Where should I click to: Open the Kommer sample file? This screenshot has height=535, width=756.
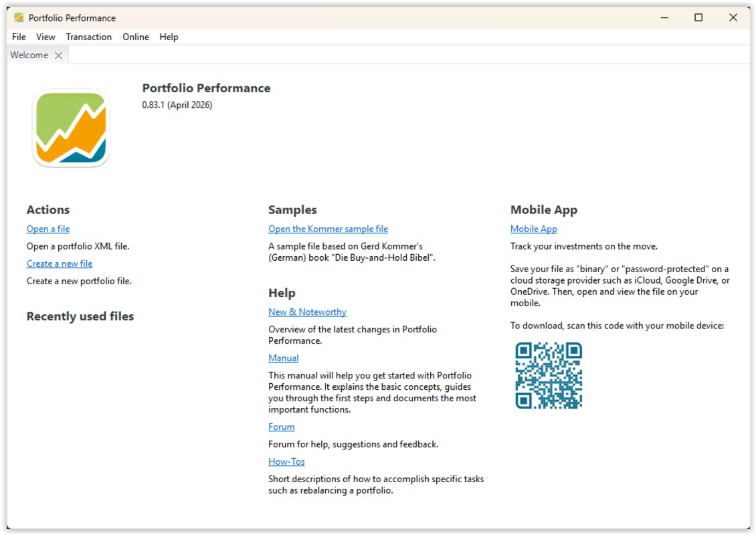coord(328,229)
